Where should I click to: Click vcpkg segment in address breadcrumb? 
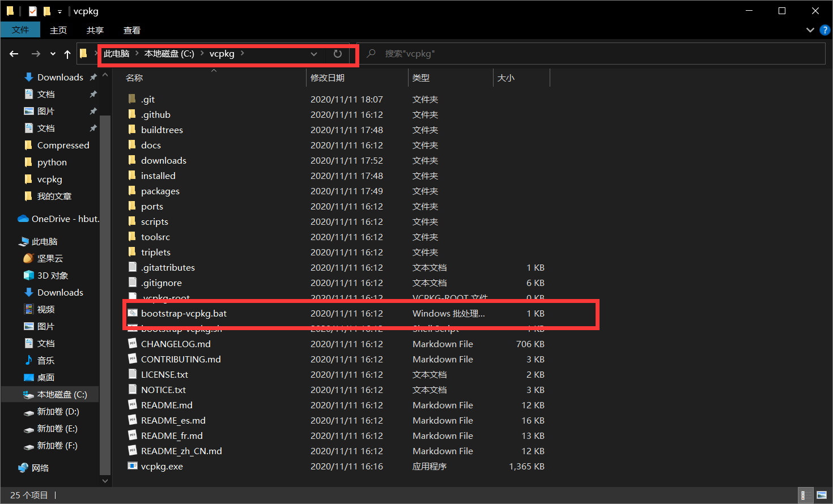click(222, 54)
